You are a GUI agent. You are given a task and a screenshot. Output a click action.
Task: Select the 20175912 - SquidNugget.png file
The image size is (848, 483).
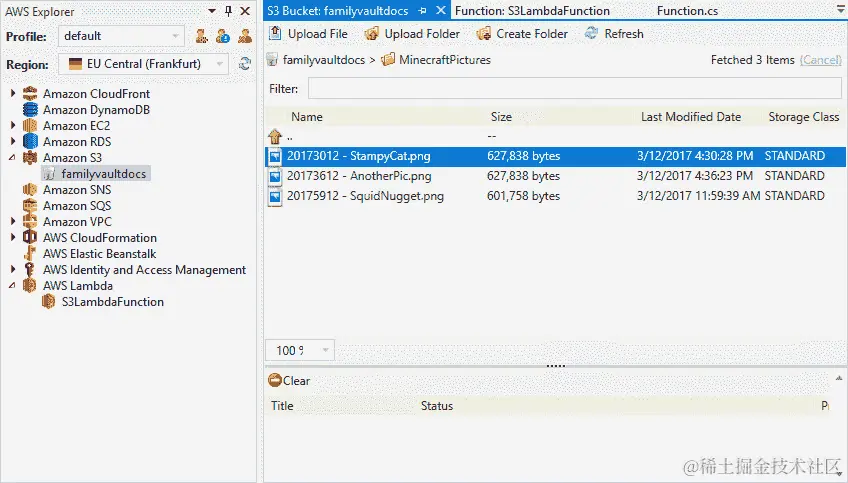555,196
